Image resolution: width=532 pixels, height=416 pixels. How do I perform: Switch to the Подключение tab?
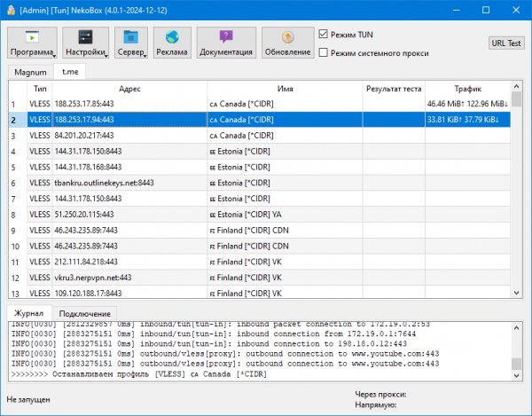pyautogui.click(x=85, y=314)
